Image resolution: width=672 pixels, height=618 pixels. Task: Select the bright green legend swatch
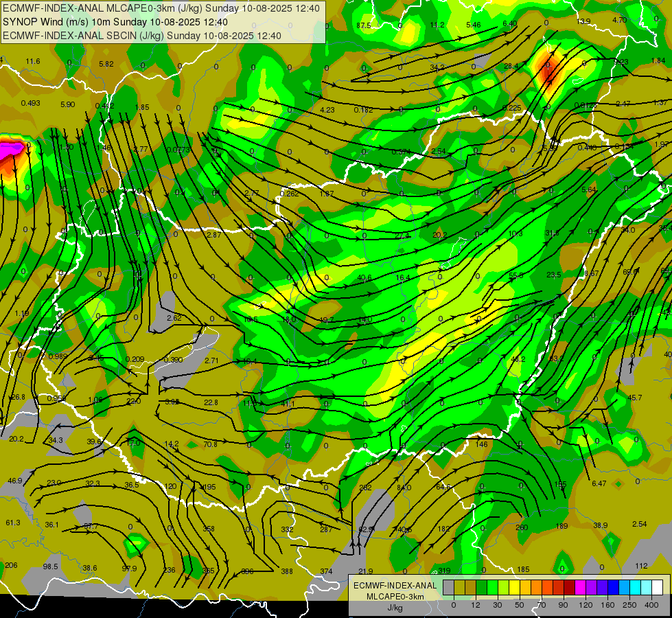tap(493, 587)
